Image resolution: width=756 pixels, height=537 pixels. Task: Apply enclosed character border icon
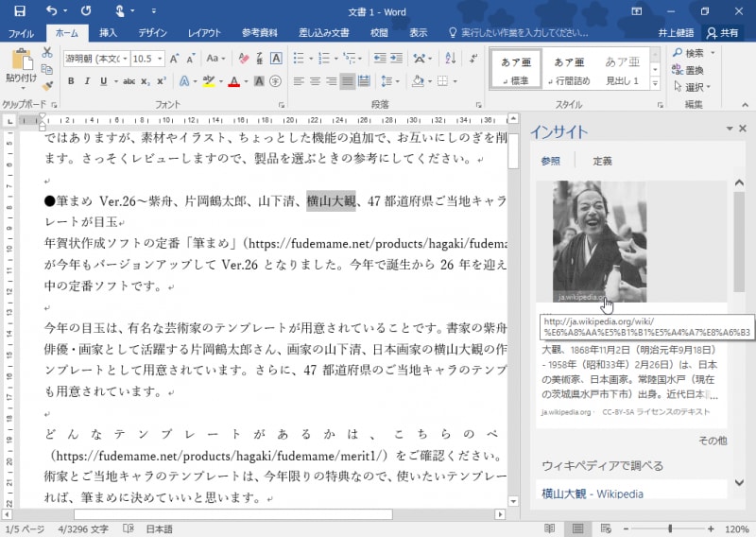(276, 59)
